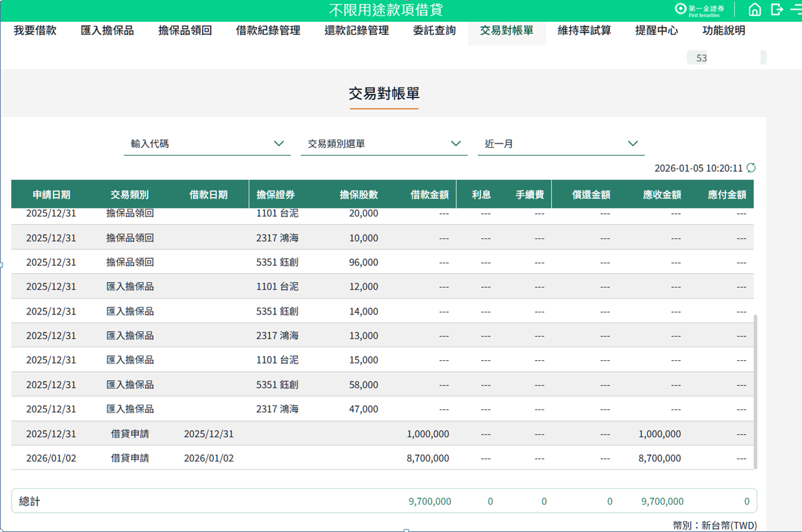Open the hamburger menu at top right
Image resolution: width=802 pixels, height=532 pixels.
(796, 10)
